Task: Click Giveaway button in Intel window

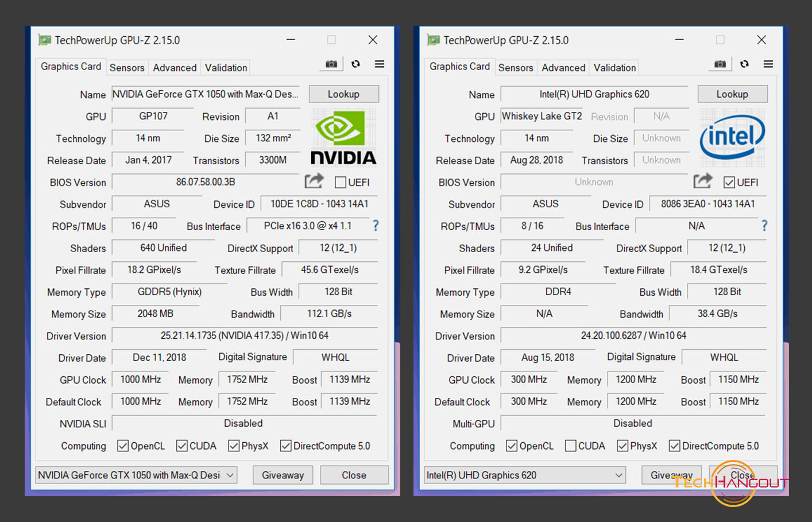Action: pos(671,475)
